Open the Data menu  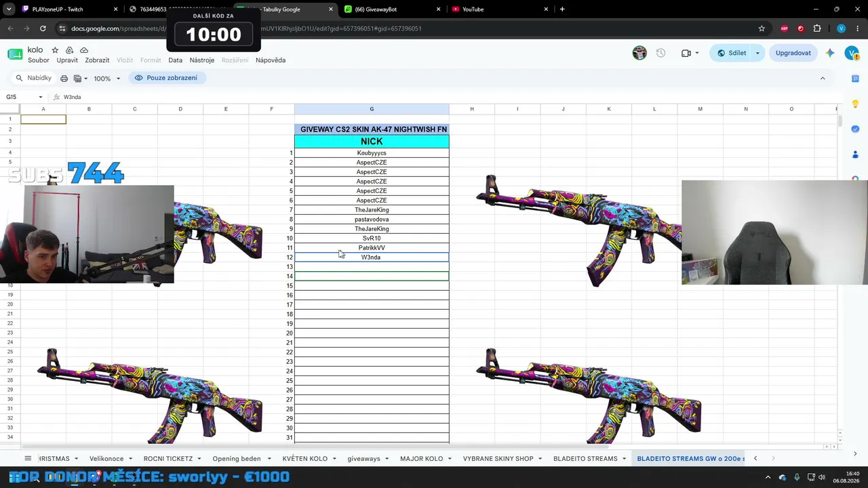pyautogui.click(x=175, y=60)
